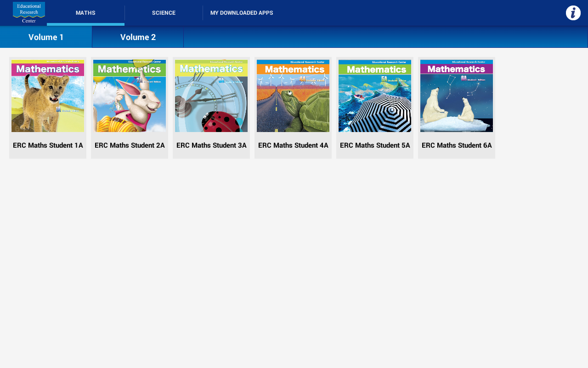Viewport: 588px width, 368px height.
Task: Click the ERC Maths Student 5A title
Action: point(375,145)
